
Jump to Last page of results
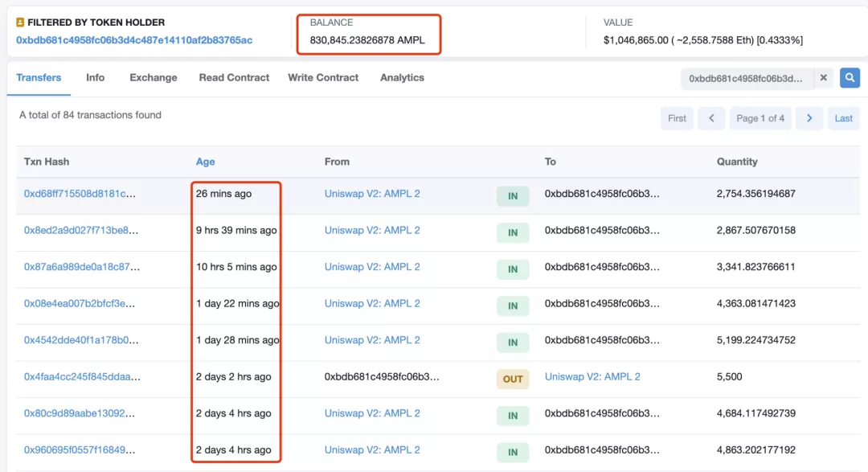(843, 118)
